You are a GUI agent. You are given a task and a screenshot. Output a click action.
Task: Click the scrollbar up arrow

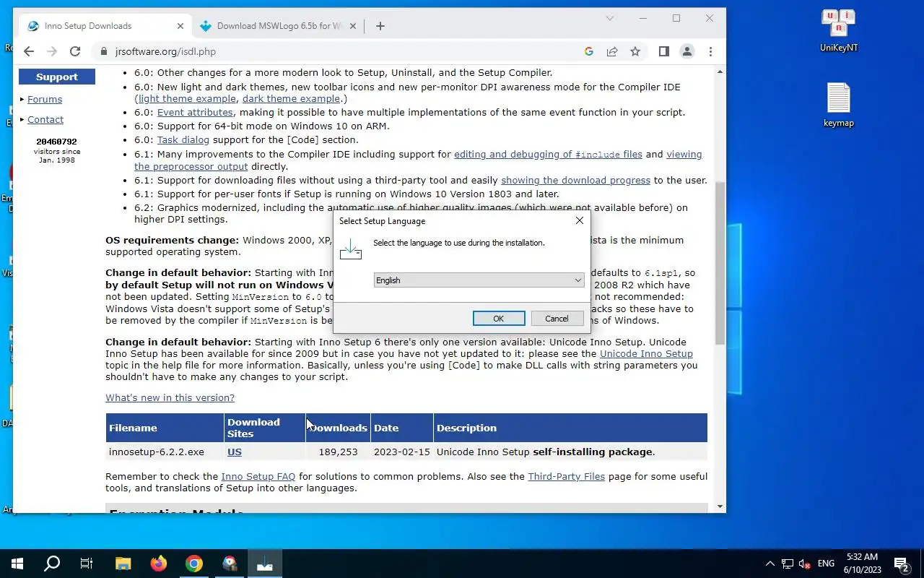click(720, 72)
